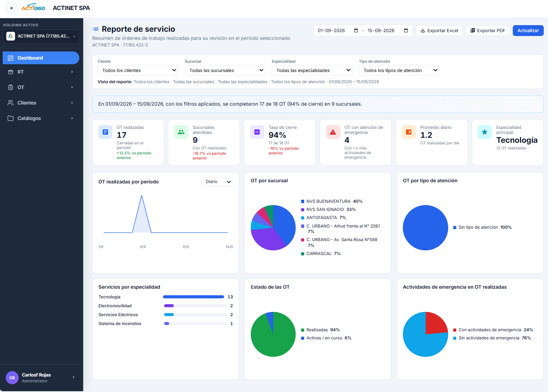Click the RT calendar icon in the sidebar
This screenshot has height=392, width=548.
(10, 72)
